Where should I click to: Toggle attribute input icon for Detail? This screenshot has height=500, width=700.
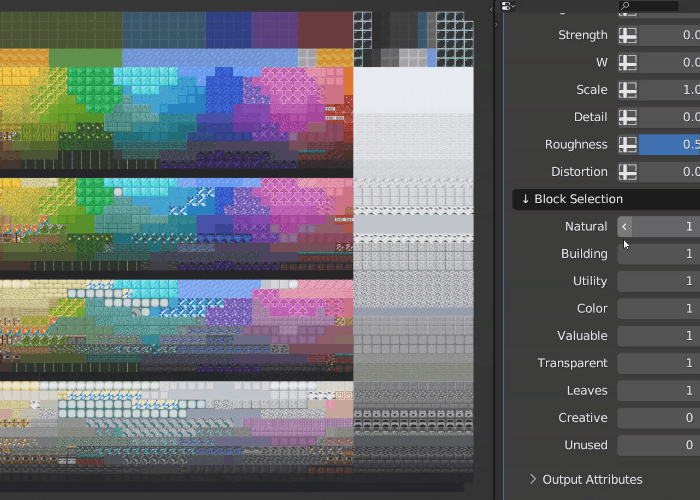tap(628, 117)
